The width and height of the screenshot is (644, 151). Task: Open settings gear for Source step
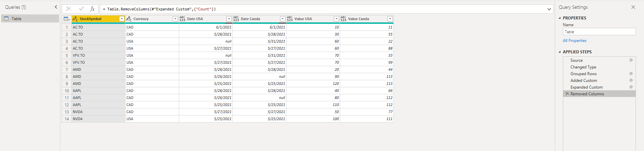(631, 60)
